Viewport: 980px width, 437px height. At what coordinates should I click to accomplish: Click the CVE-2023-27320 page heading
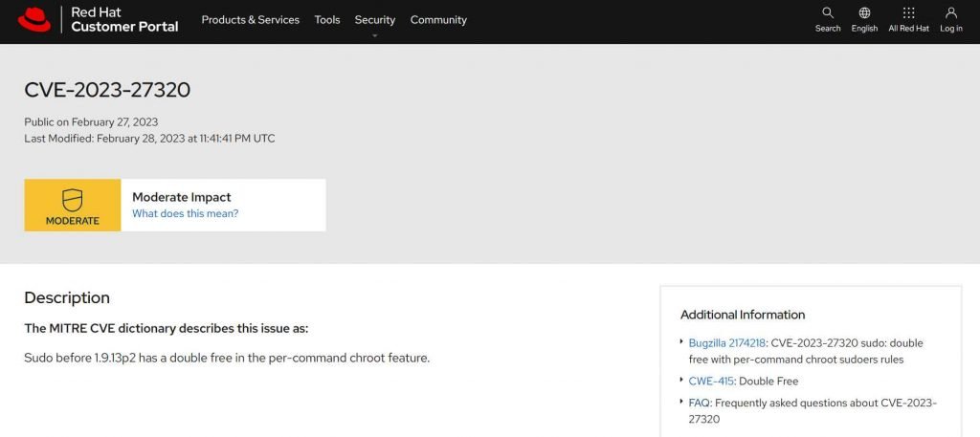[107, 90]
